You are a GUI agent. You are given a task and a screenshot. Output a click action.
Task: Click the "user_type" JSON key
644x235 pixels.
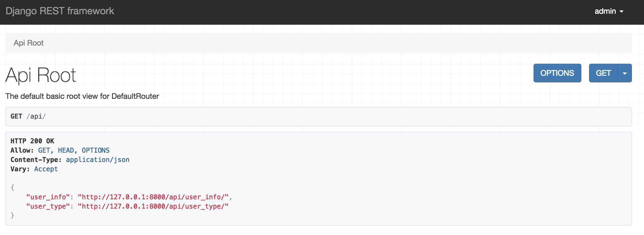[48, 206]
